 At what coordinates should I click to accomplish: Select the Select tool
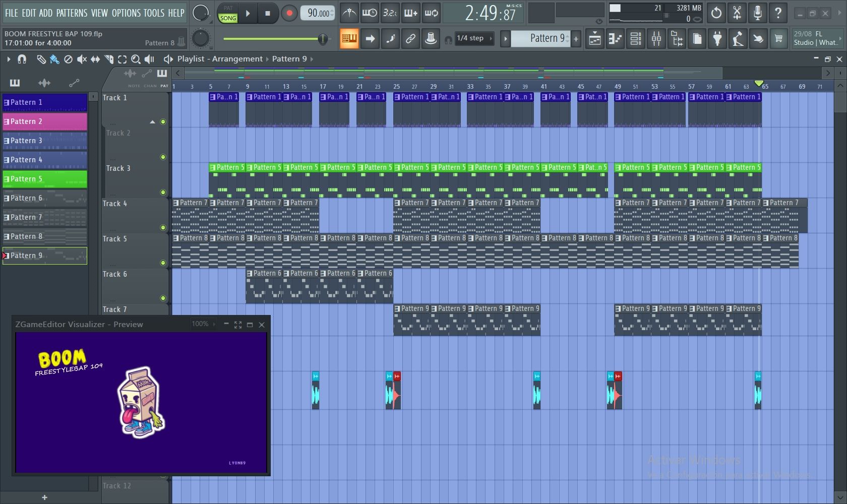coord(122,59)
